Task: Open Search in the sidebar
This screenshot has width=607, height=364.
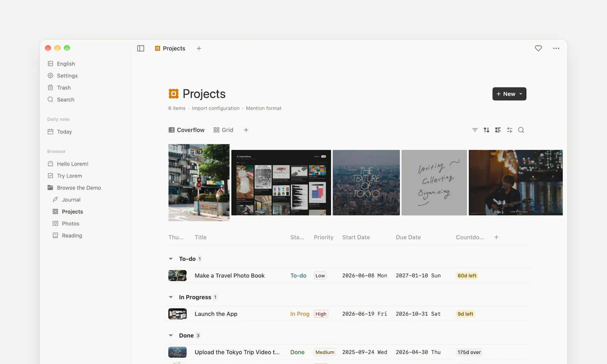Action: [x=61, y=100]
